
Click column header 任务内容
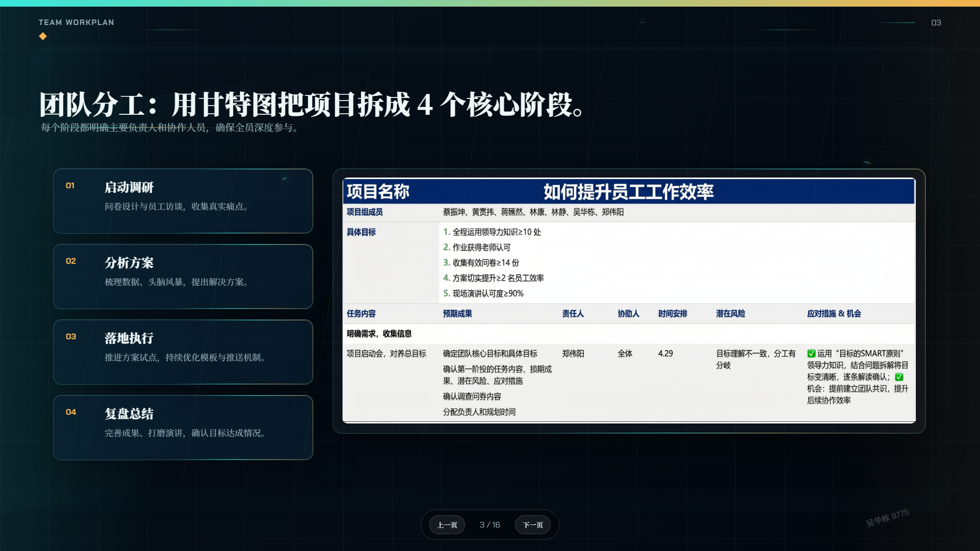[x=361, y=314]
